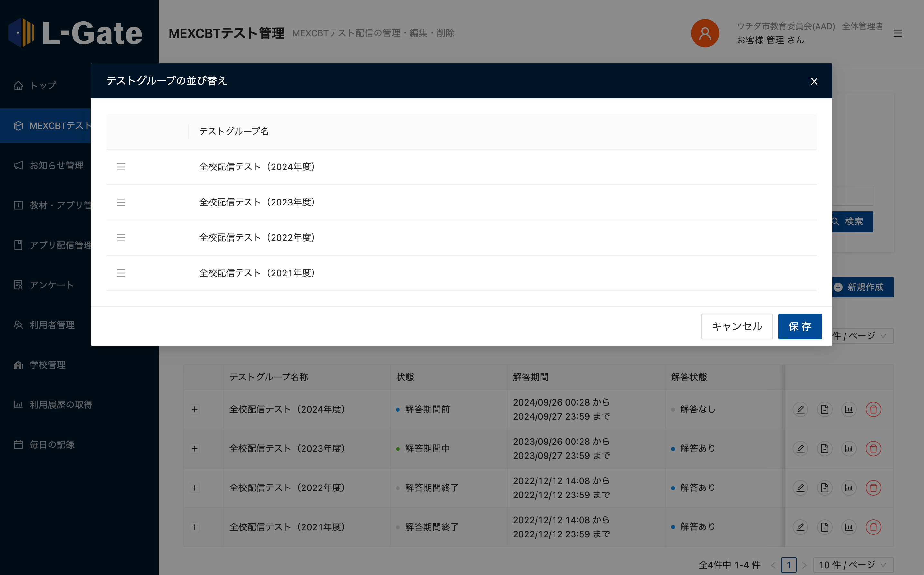Click drag handle for 2023年度 test group
Screen dimensions: 924x575
(x=121, y=202)
